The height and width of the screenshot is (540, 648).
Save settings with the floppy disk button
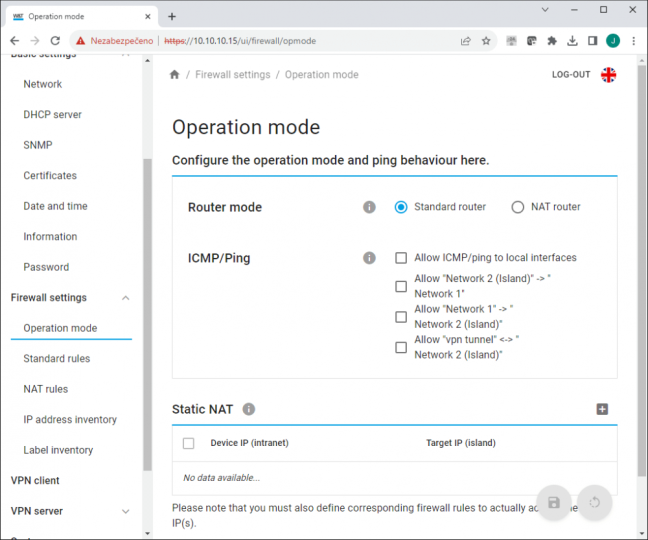point(554,502)
